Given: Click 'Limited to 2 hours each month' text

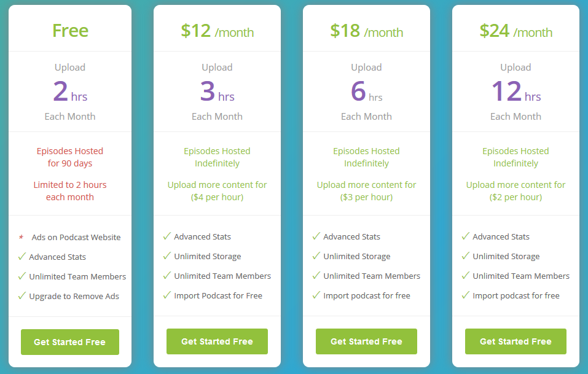Looking at the screenshot, I should click(70, 191).
